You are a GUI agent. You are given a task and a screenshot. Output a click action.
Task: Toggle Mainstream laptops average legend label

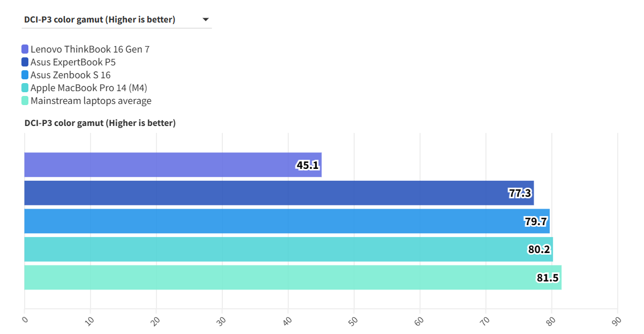(x=91, y=101)
